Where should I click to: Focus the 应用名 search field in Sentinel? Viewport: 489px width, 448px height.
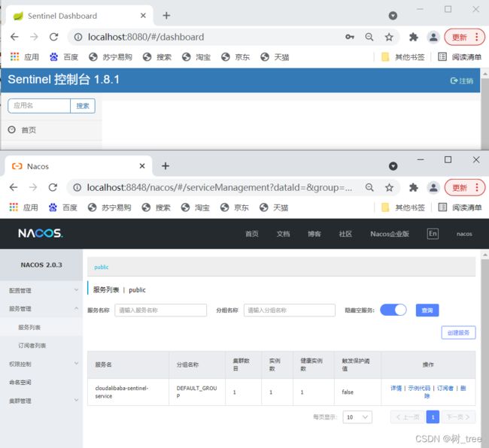pyautogui.click(x=39, y=106)
